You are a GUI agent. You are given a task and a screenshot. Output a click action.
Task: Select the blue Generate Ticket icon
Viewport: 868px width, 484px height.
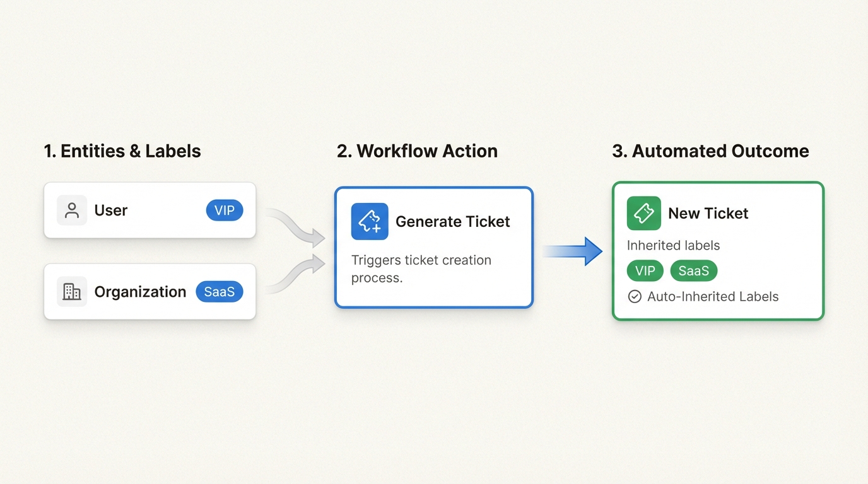[x=370, y=221]
